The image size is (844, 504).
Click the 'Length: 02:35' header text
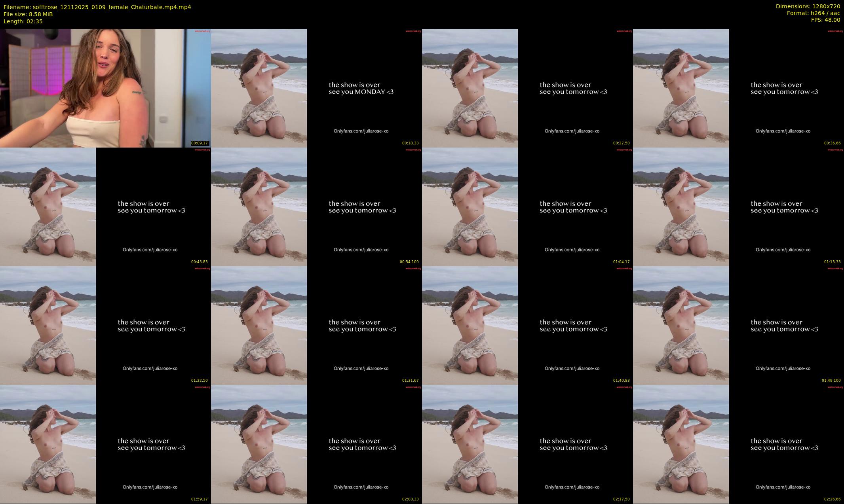pos(23,21)
